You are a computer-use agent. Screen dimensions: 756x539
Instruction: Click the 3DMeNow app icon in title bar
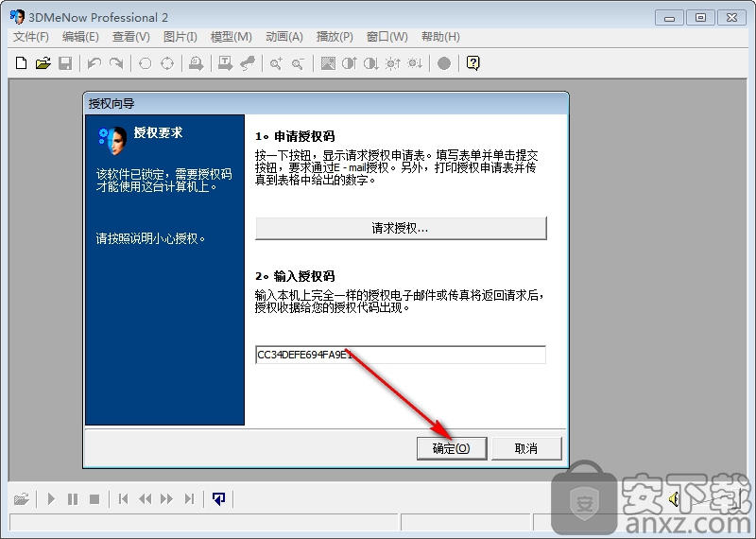tap(17, 17)
